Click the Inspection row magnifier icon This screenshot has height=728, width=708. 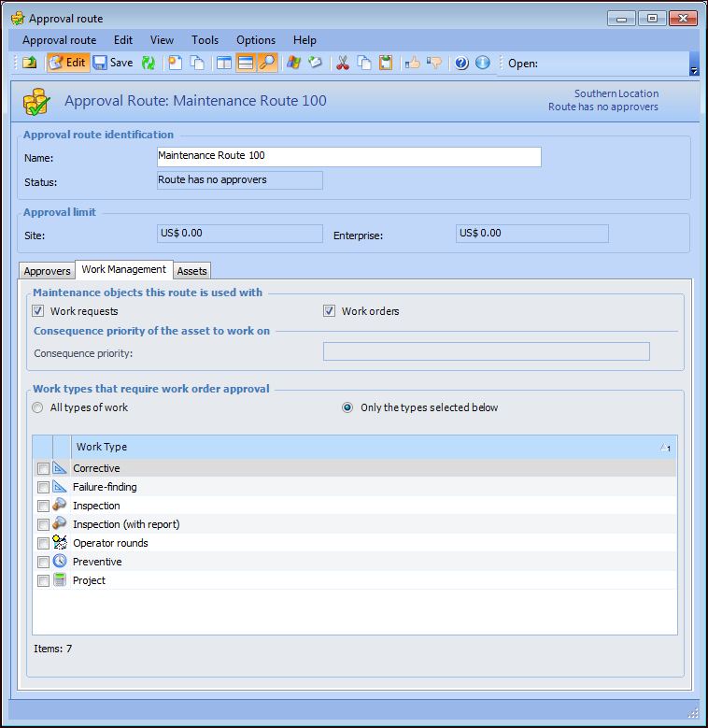(x=60, y=505)
